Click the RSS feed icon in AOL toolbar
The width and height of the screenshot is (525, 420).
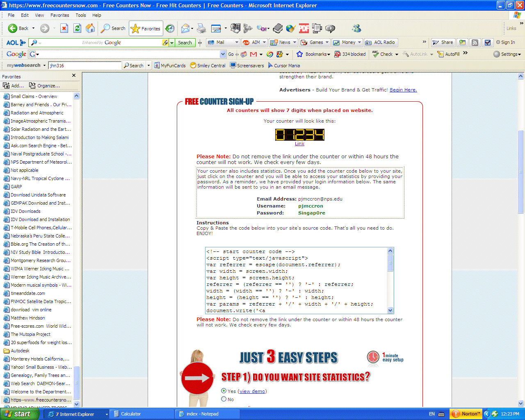click(475, 42)
